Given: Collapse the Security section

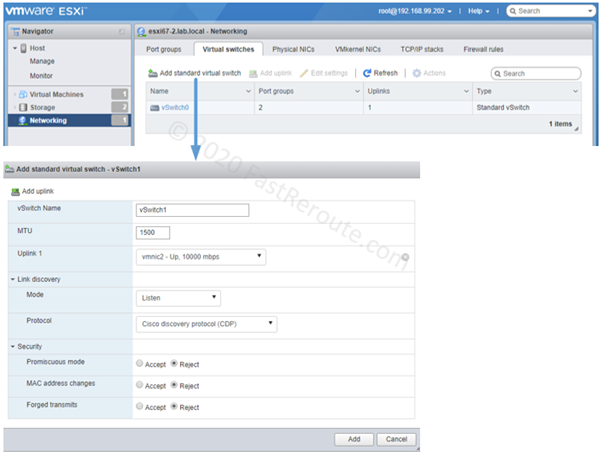Looking at the screenshot, I should 13,347.
